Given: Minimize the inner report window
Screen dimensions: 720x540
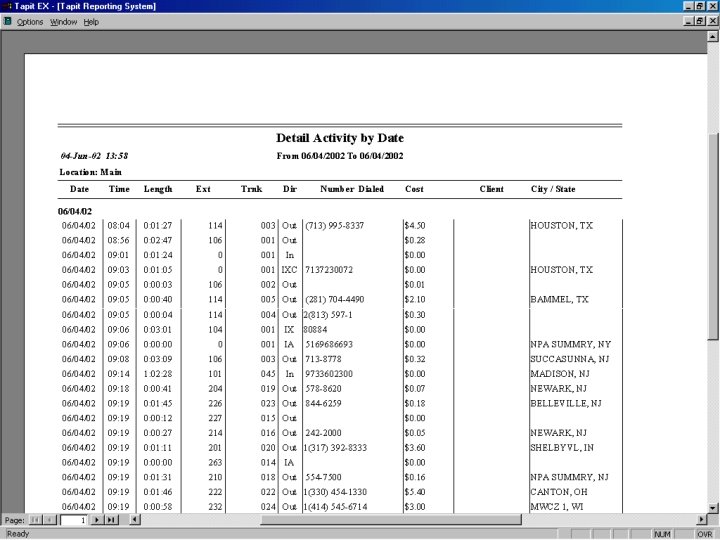Looking at the screenshot, I should [x=689, y=21].
